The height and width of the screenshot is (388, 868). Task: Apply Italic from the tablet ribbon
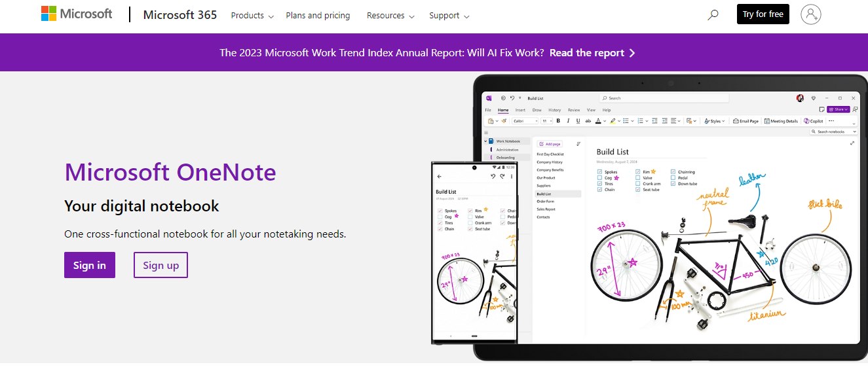pyautogui.click(x=568, y=121)
